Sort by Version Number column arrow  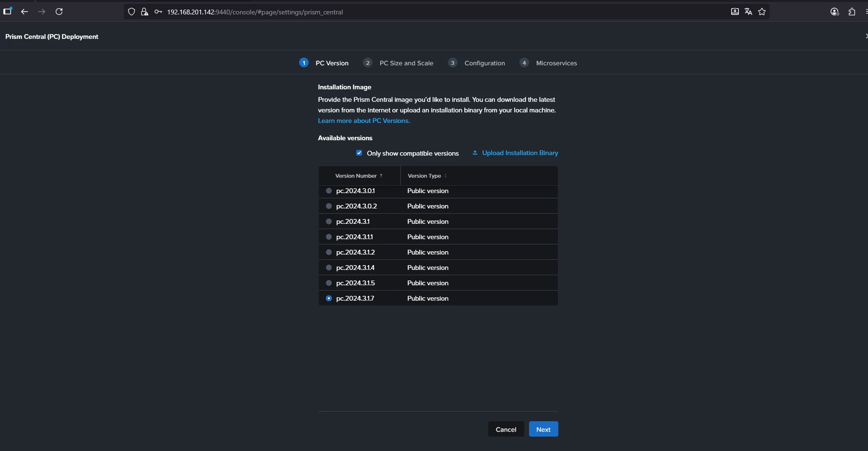tap(381, 176)
